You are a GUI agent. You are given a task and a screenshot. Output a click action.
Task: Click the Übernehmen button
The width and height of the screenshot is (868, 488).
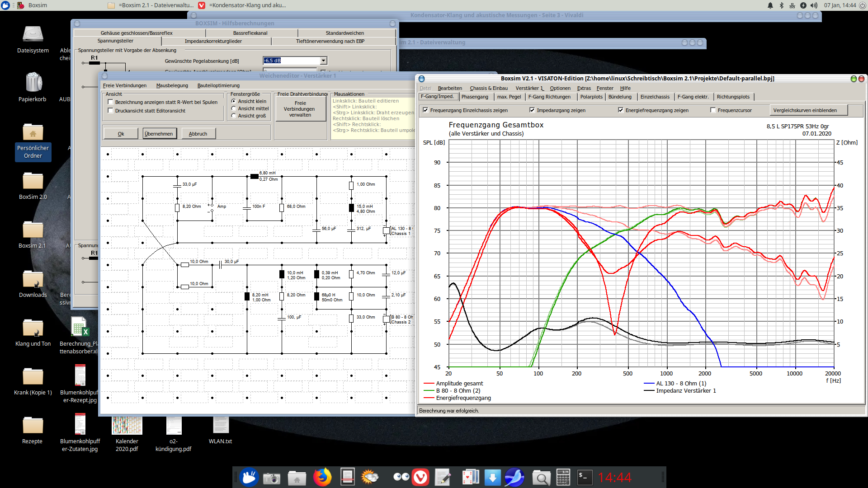pyautogui.click(x=159, y=134)
